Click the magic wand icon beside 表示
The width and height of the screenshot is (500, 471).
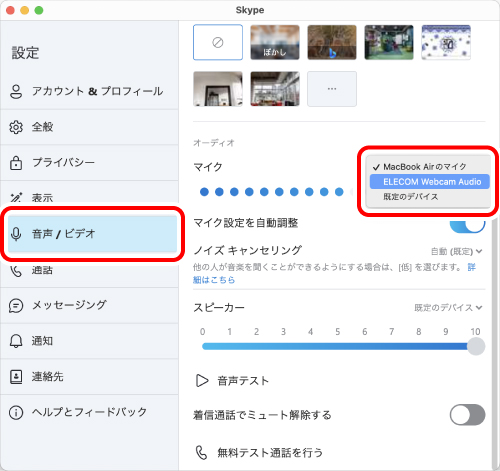[x=16, y=198]
